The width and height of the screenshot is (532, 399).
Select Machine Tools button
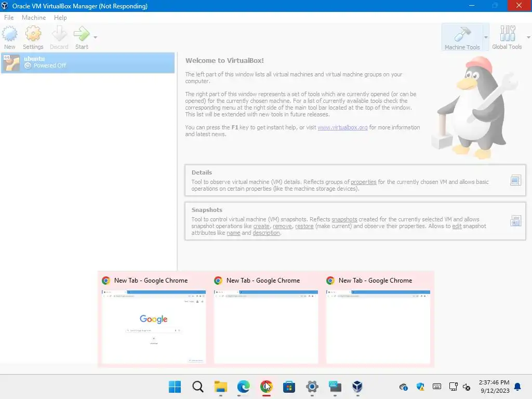462,37
